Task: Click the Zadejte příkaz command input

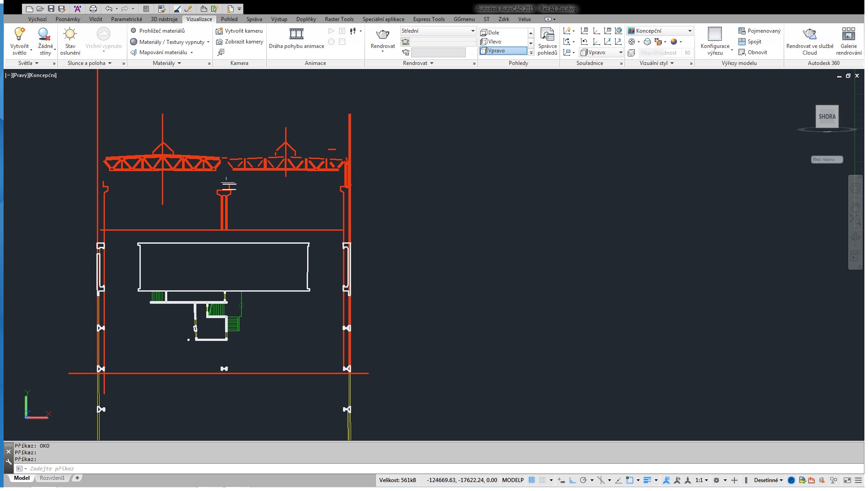Action: pos(438,469)
